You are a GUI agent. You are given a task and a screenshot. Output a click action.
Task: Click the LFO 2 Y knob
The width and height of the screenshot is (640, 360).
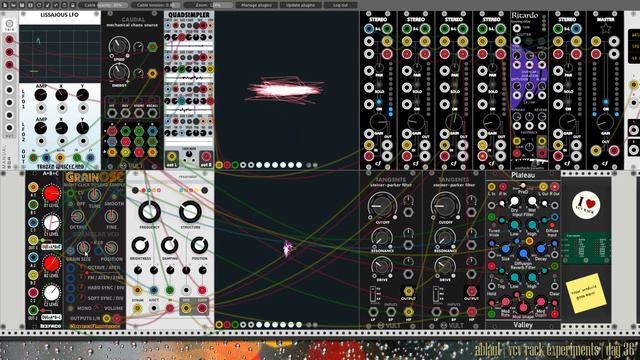pyautogui.click(x=83, y=128)
